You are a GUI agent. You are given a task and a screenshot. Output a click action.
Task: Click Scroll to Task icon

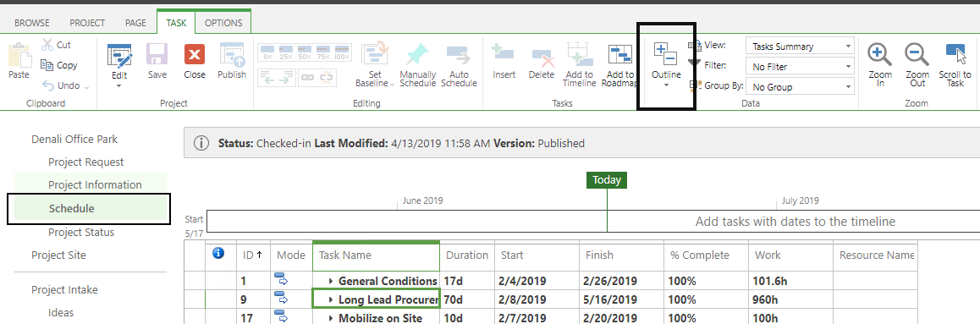[x=955, y=54]
